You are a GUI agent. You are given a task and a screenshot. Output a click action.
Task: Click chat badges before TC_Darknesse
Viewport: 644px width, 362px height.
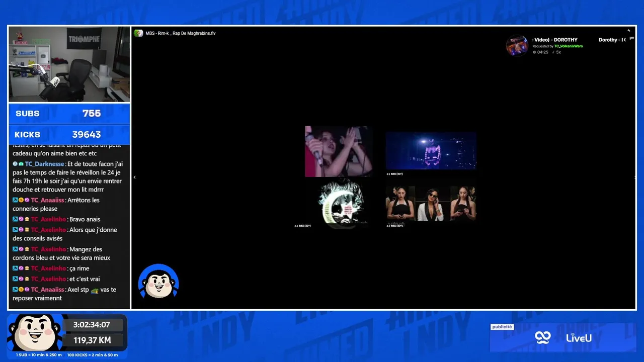[x=18, y=164]
